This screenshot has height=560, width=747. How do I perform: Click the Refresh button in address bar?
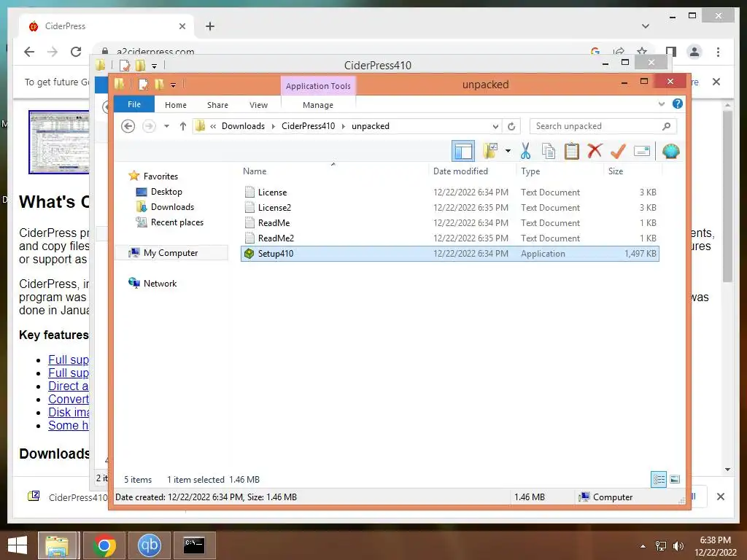point(511,126)
